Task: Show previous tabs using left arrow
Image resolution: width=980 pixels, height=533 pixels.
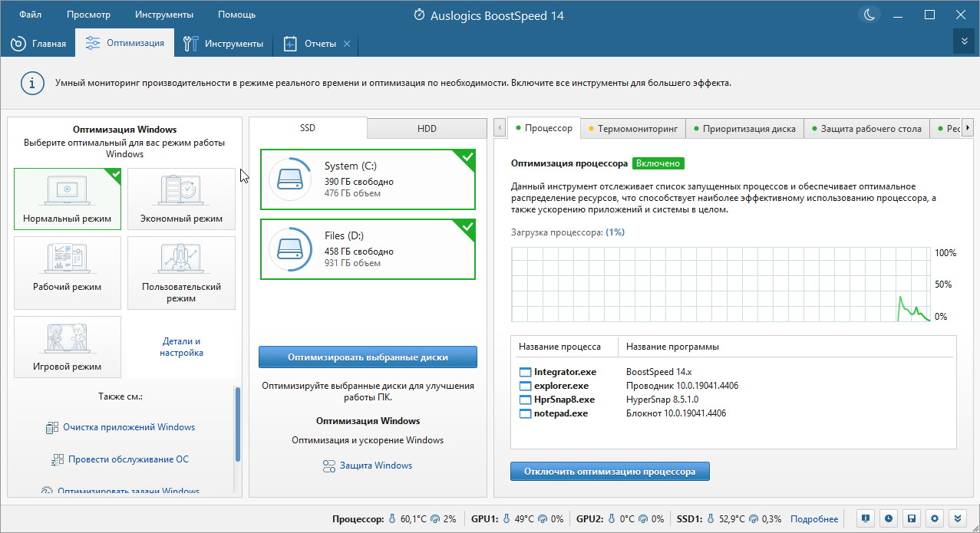Action: [500, 127]
